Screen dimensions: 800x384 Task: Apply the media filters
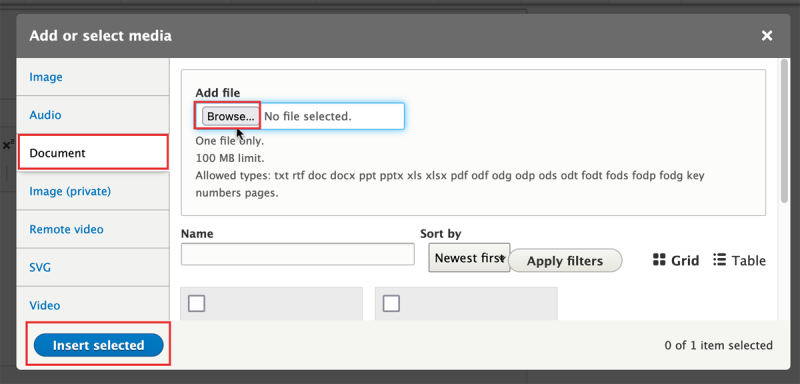click(x=565, y=261)
